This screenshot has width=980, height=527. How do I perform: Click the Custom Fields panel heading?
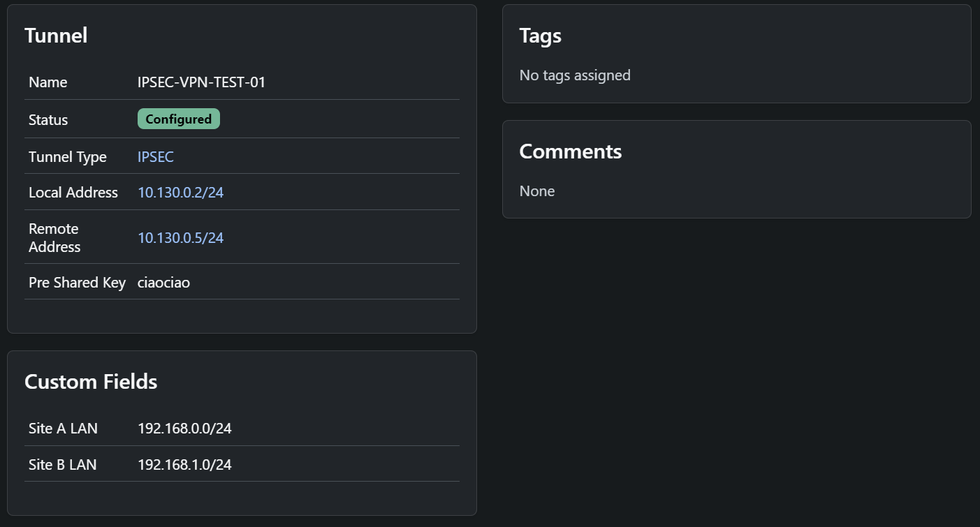91,381
